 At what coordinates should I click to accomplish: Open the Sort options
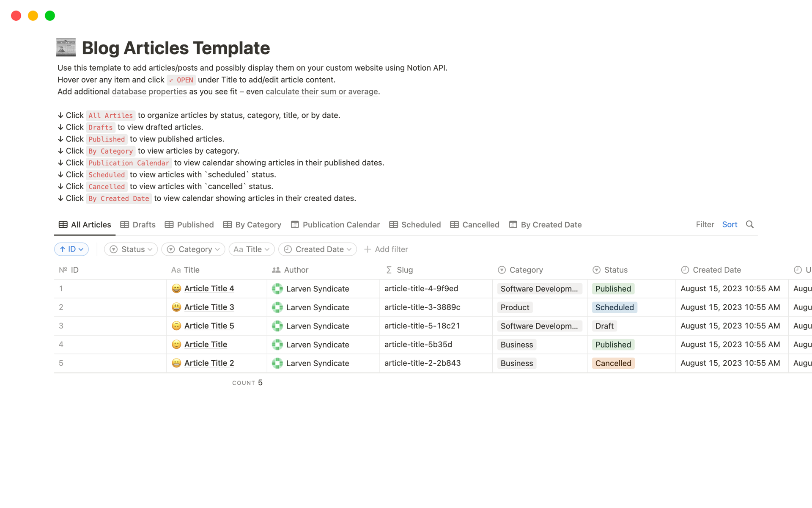point(730,224)
